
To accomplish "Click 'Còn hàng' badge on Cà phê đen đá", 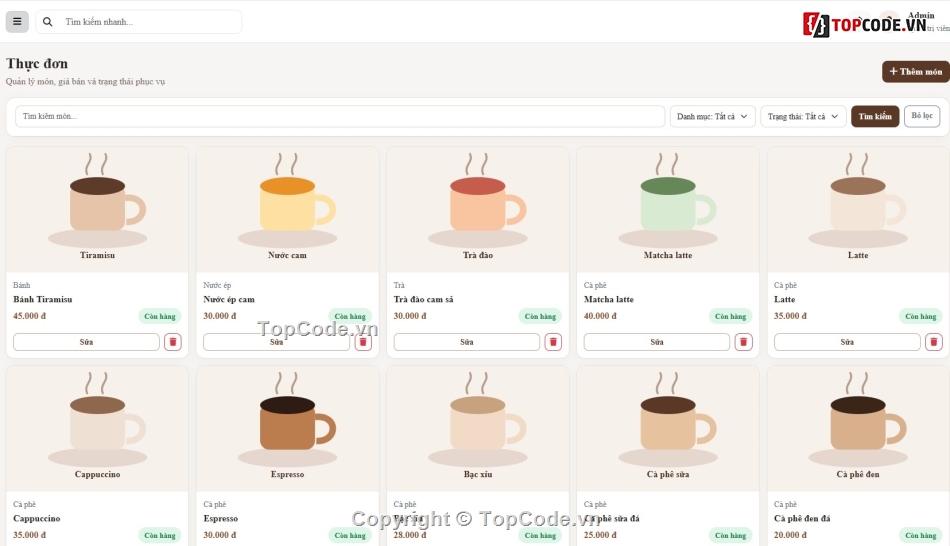I will [921, 536].
